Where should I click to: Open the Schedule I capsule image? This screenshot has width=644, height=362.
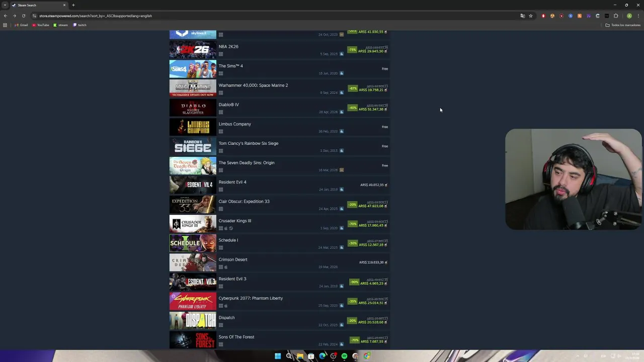(193, 243)
